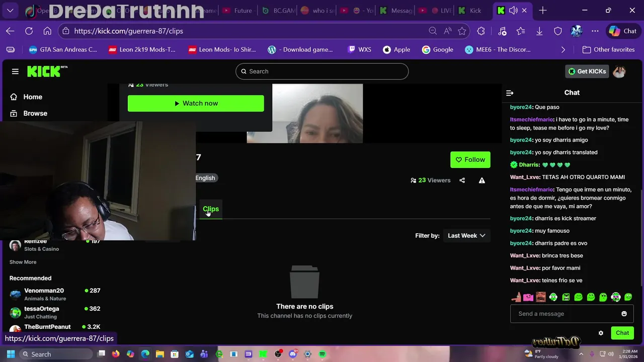The image size is (644, 362).
Task: Refresh the browser page
Action: pyautogui.click(x=29, y=31)
